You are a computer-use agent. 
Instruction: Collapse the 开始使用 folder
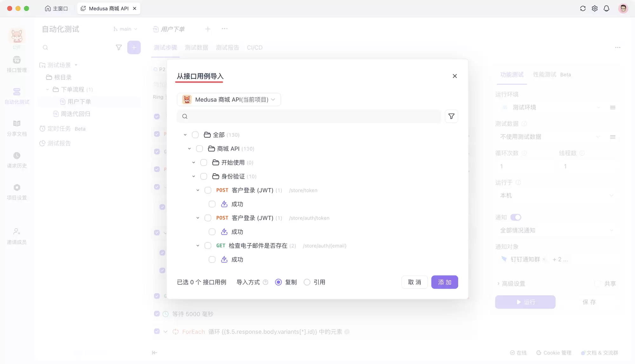(x=193, y=162)
